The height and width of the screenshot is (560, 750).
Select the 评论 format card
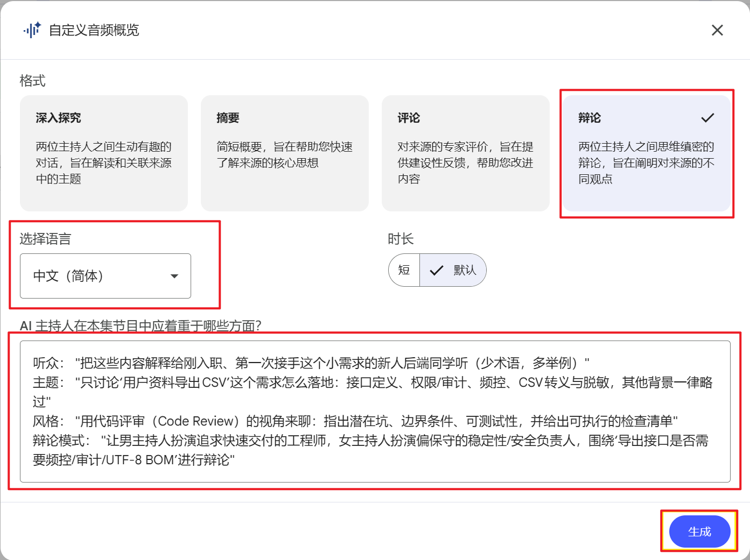466,153
